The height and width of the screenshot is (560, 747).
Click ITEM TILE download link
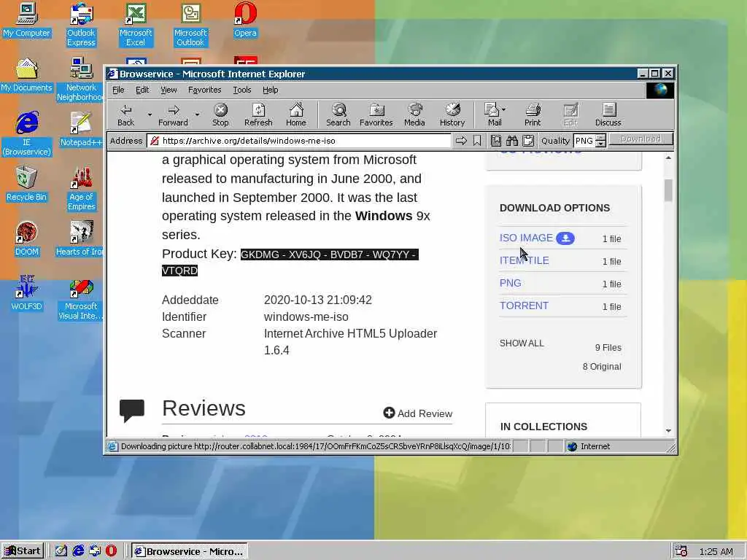point(524,260)
